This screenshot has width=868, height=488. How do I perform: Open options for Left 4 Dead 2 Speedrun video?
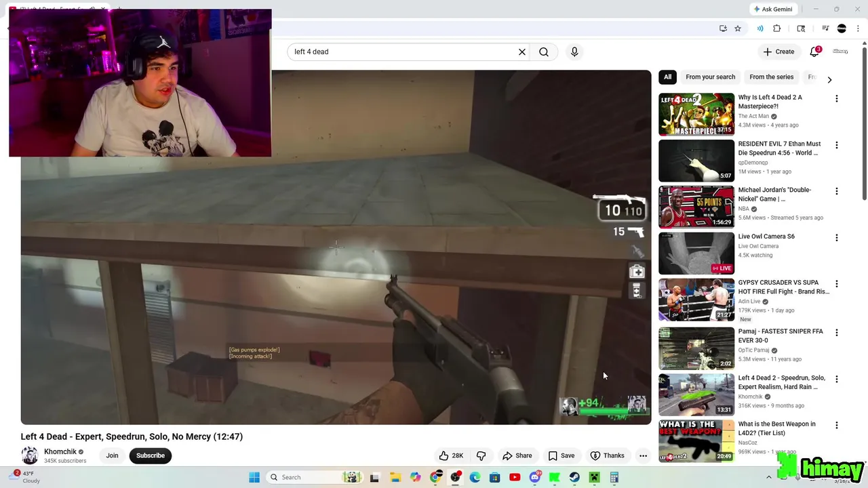tap(836, 379)
